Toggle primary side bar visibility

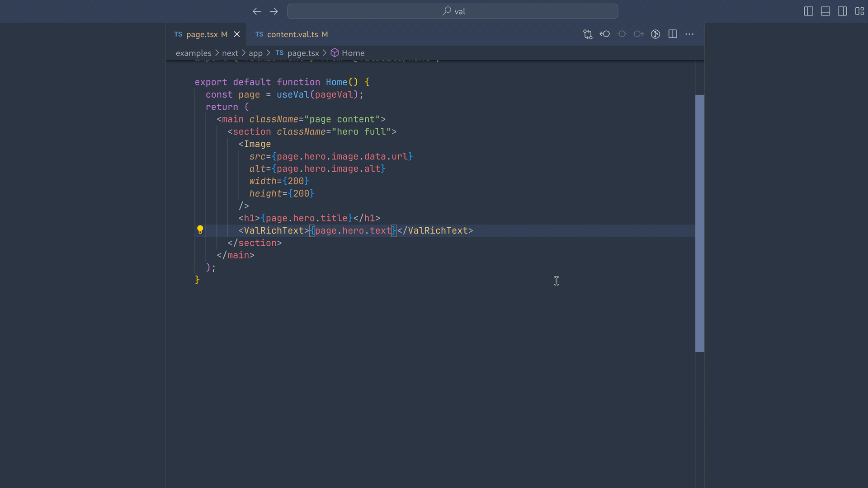tap(808, 11)
